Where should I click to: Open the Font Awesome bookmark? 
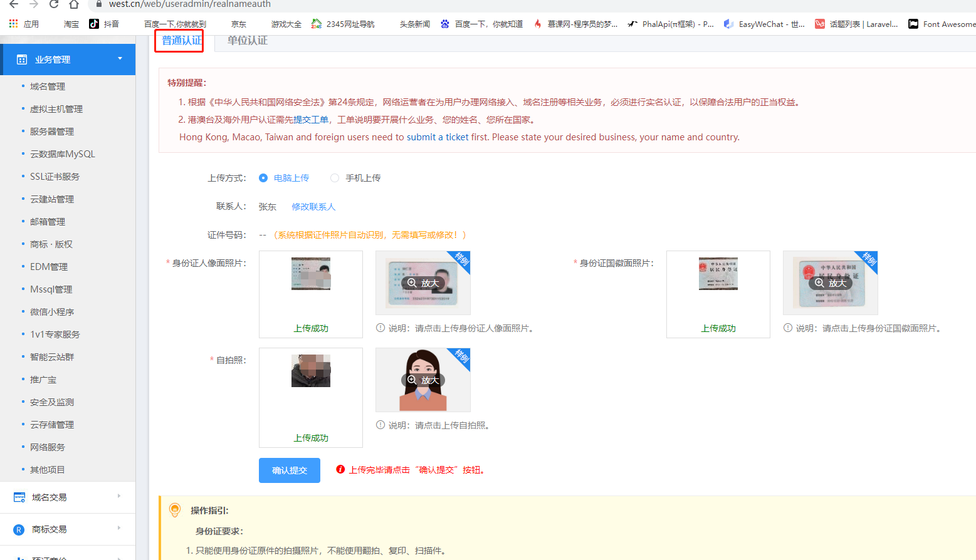click(942, 24)
